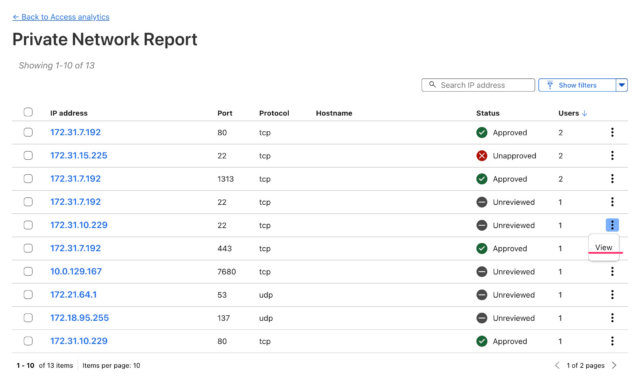Click the Show filters button
Image resolution: width=640 pixels, height=376 pixels.
tap(577, 85)
